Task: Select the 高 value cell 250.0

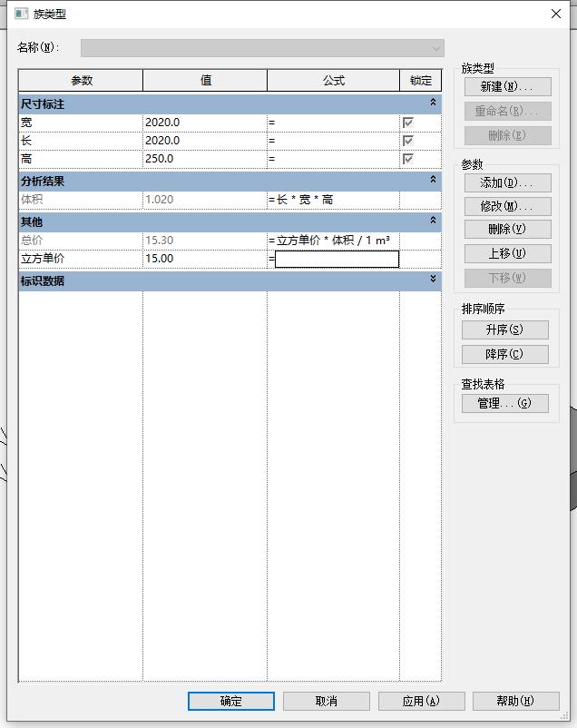Action: pyautogui.click(x=205, y=159)
